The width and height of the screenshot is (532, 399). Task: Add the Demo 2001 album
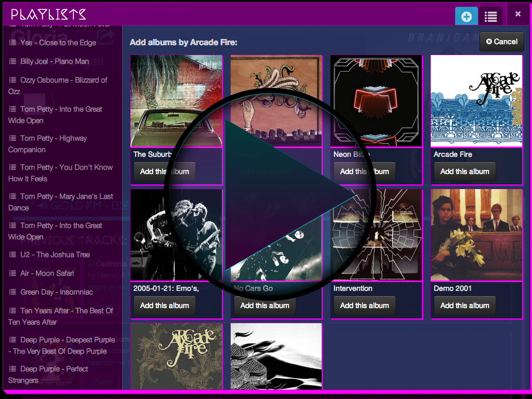464,305
